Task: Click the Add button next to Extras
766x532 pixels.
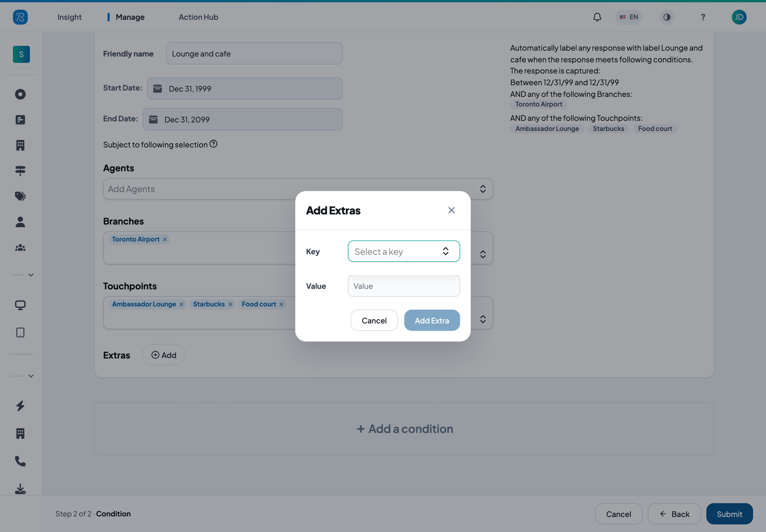Action: point(164,355)
